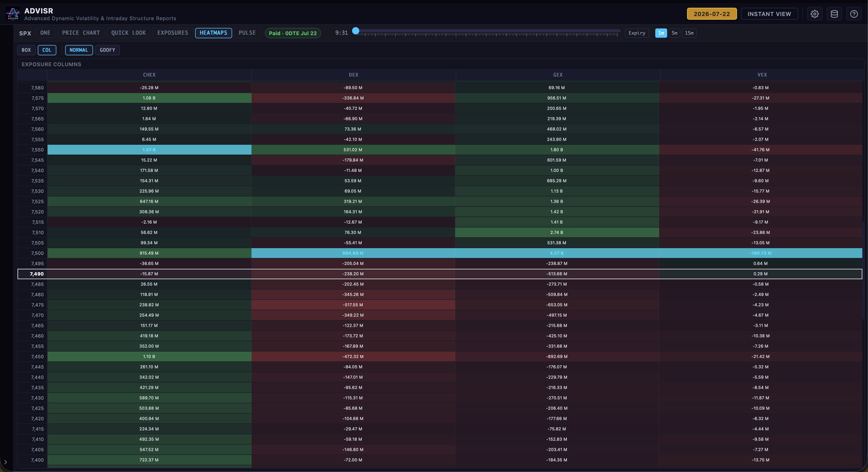This screenshot has height=472, width=868.
Task: Switch to the ONE tab
Action: tap(45, 33)
